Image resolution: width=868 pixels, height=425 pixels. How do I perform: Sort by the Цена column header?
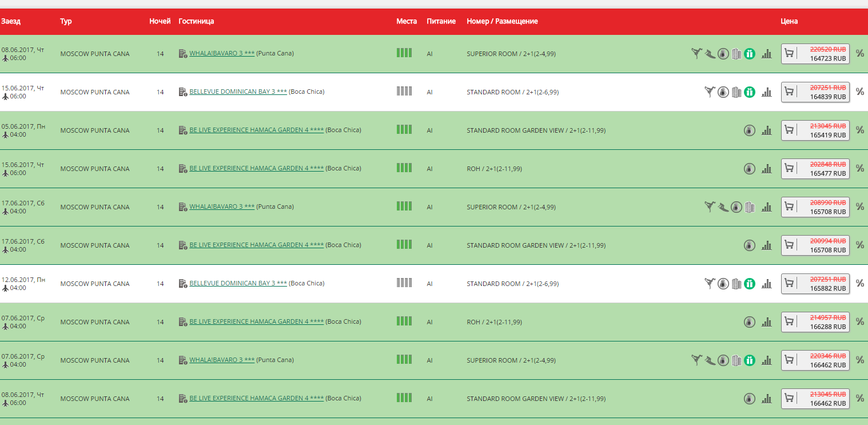pos(789,21)
